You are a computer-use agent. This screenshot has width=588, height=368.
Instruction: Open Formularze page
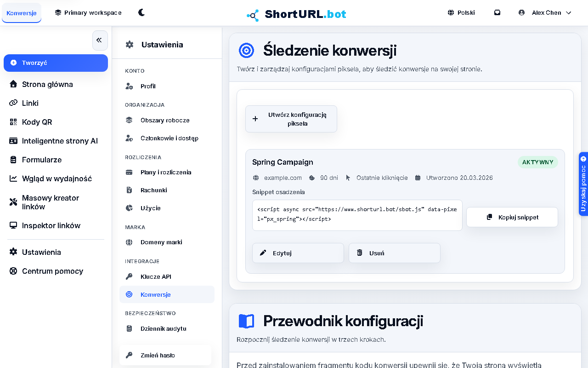coord(56,160)
